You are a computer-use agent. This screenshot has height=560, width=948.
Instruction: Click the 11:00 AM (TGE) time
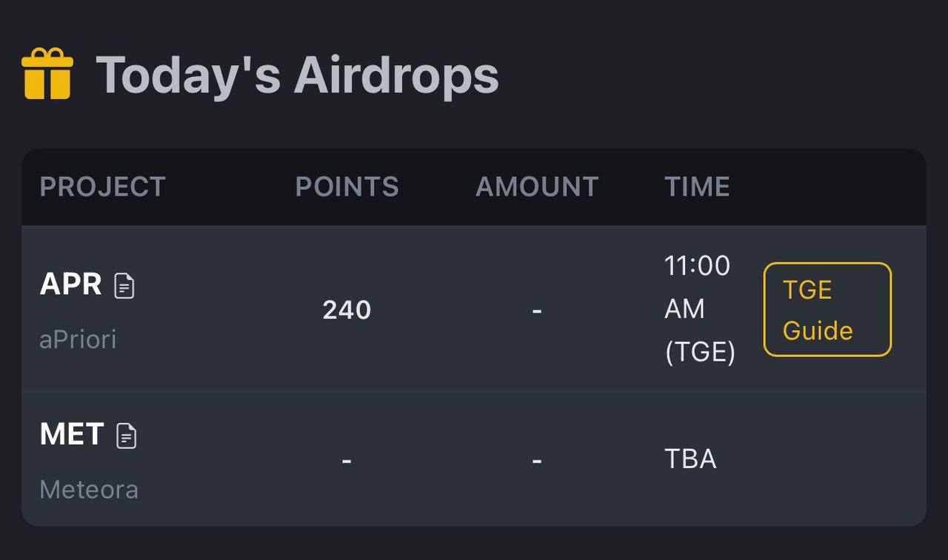700,309
